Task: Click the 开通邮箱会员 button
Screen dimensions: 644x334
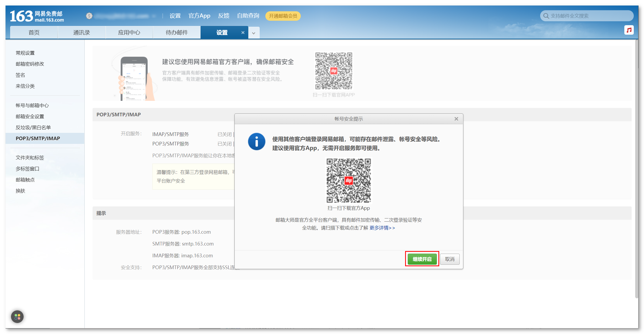Action: tap(283, 16)
